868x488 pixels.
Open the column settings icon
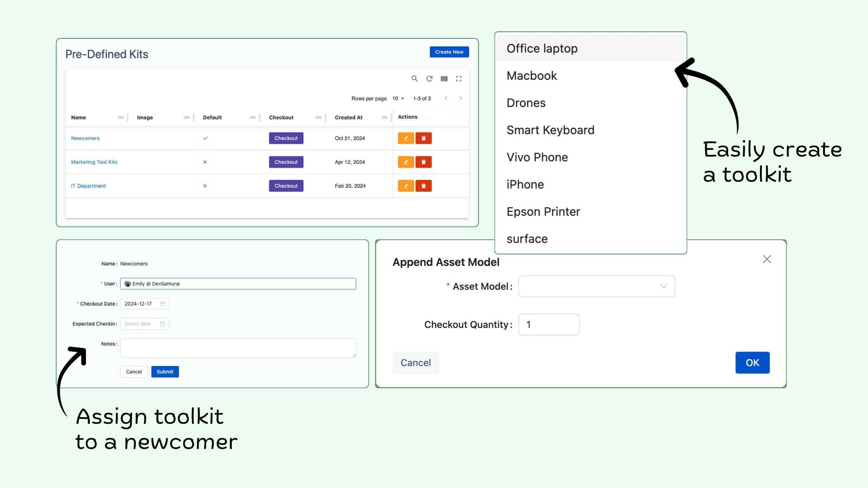pyautogui.click(x=444, y=79)
